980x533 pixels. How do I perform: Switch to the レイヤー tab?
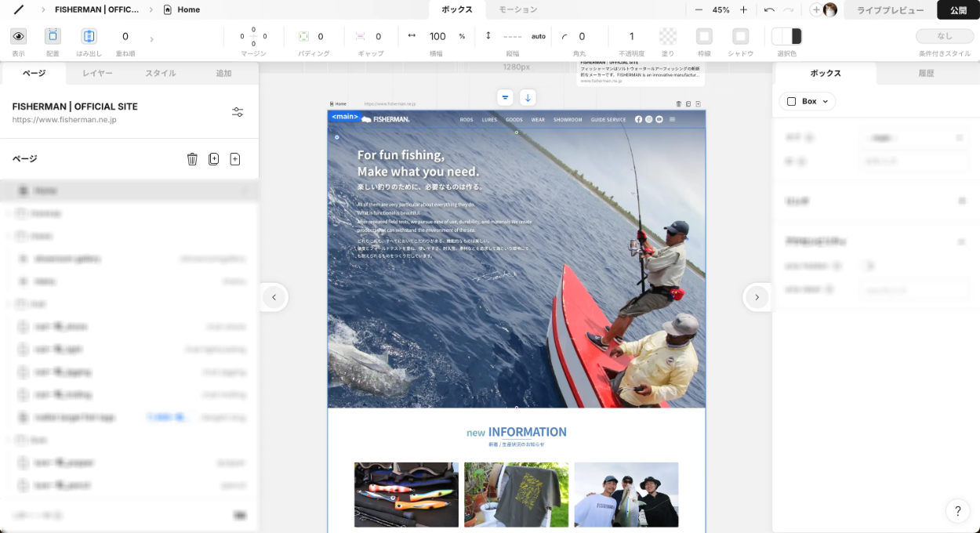pos(98,73)
